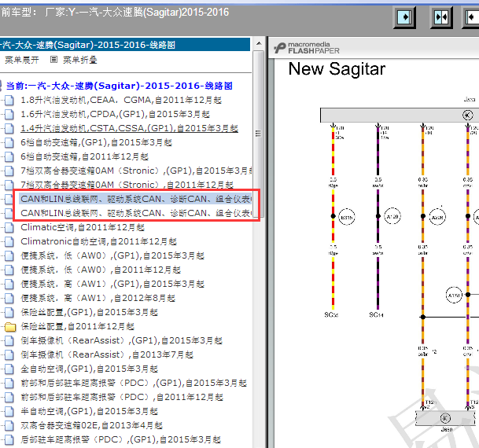Click the New Sagitar diagram title
The width and height of the screenshot is (479, 448).
click(337, 69)
